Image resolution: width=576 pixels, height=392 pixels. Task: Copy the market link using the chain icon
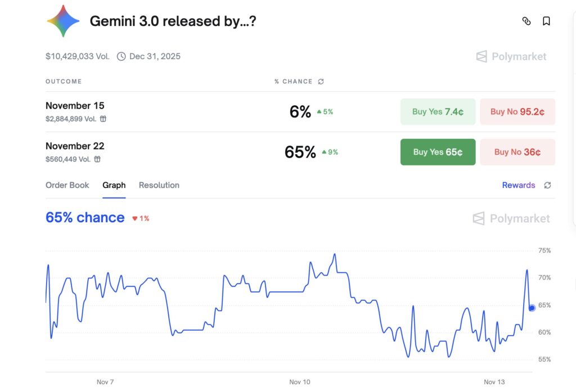(x=526, y=21)
